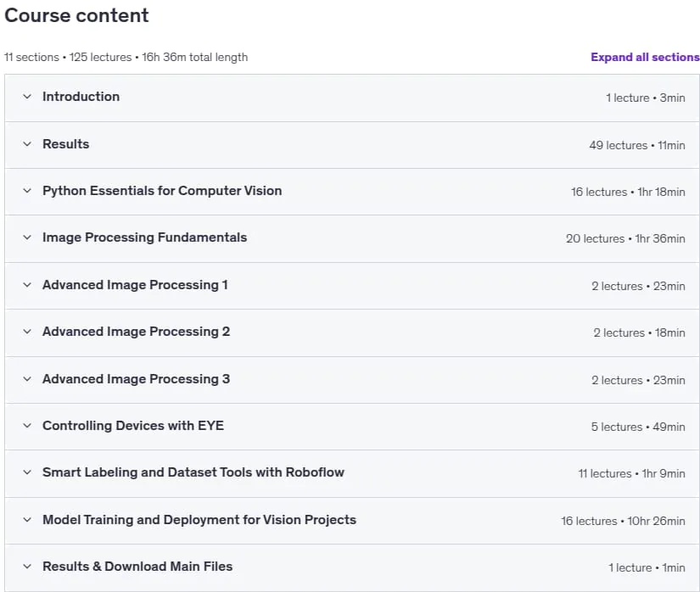Select Controlling Devices with EYE title
700x592 pixels.
pos(133,426)
